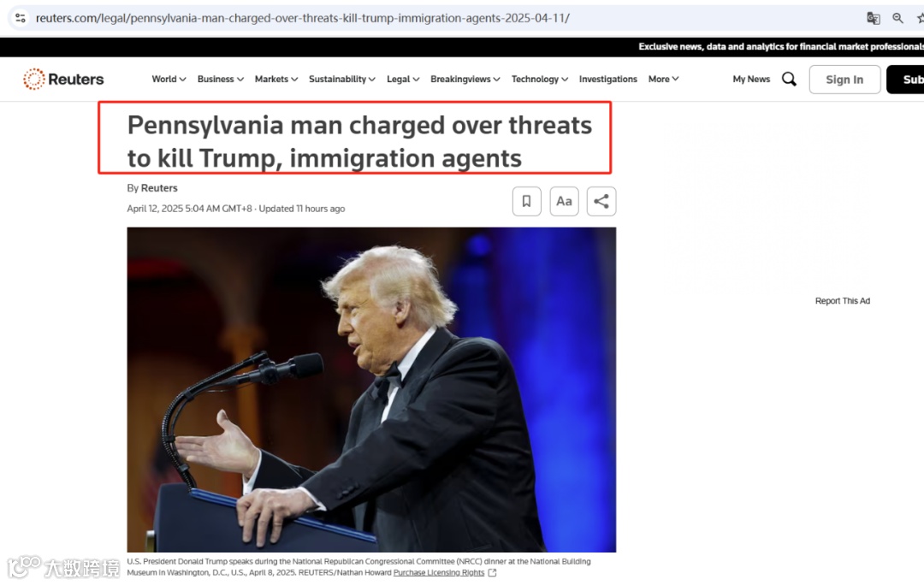Image resolution: width=924 pixels, height=585 pixels.
Task: Go to Investigations section
Action: tap(607, 79)
